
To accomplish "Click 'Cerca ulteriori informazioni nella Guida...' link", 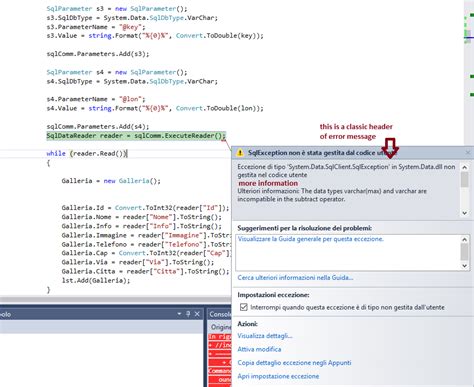I will [x=295, y=277].
